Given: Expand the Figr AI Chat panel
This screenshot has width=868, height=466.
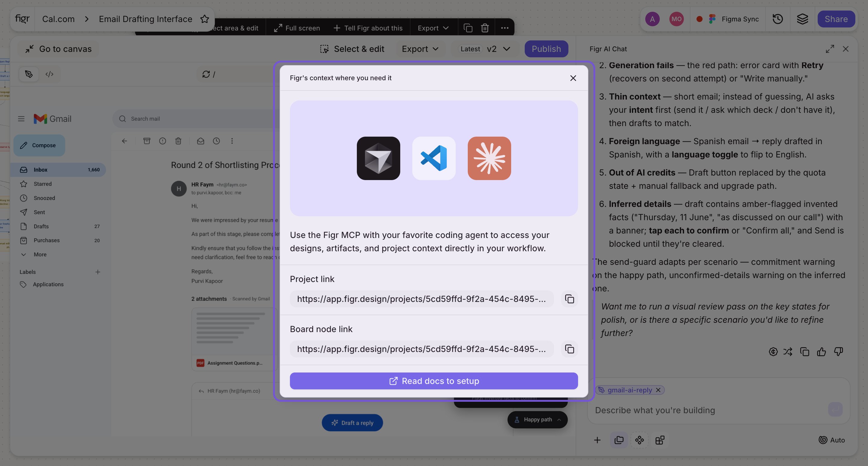Looking at the screenshot, I should (x=830, y=49).
